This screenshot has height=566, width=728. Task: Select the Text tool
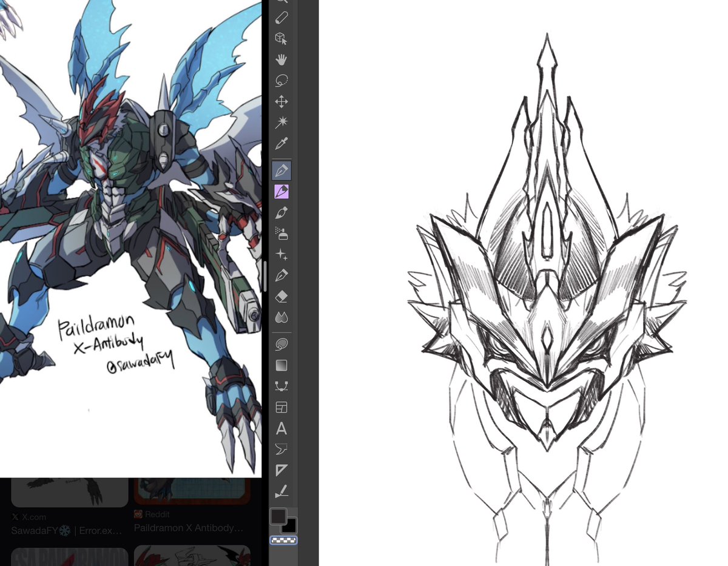pyautogui.click(x=281, y=428)
